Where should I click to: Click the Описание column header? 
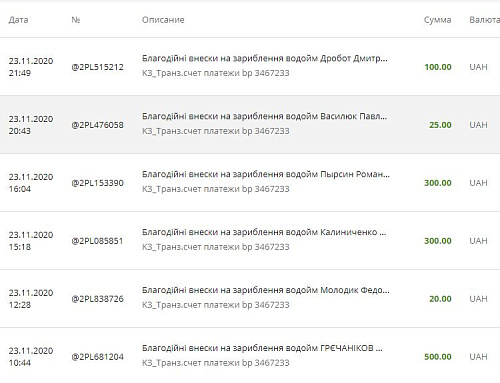coord(163,20)
